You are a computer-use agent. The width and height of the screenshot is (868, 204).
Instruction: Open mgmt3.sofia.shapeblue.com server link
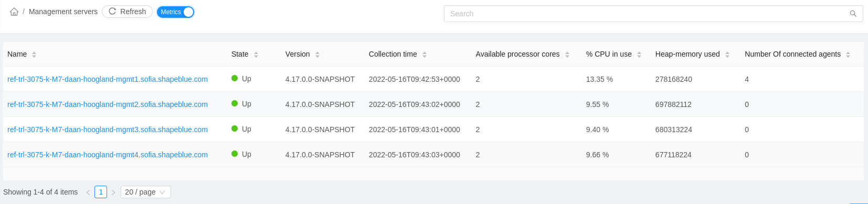(x=108, y=130)
